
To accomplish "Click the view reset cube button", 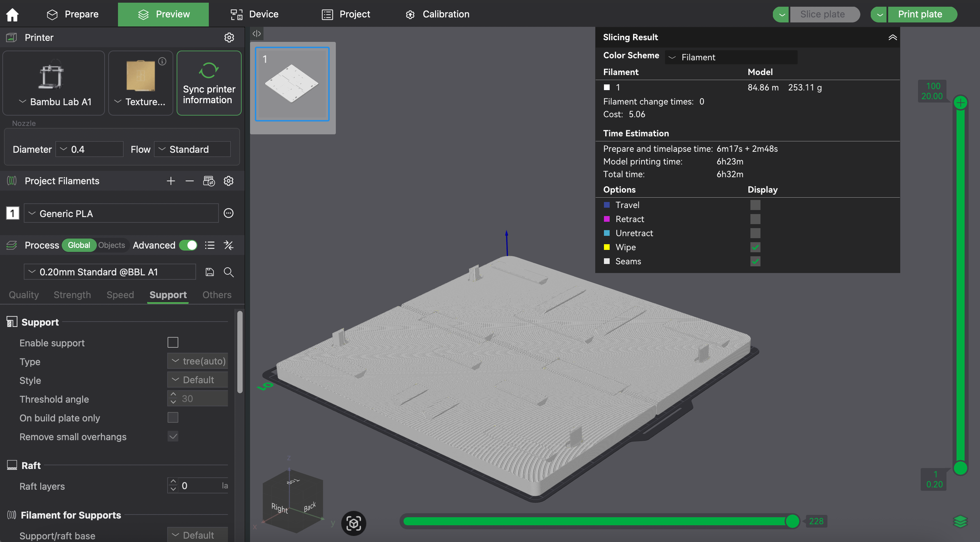I will coord(354,523).
